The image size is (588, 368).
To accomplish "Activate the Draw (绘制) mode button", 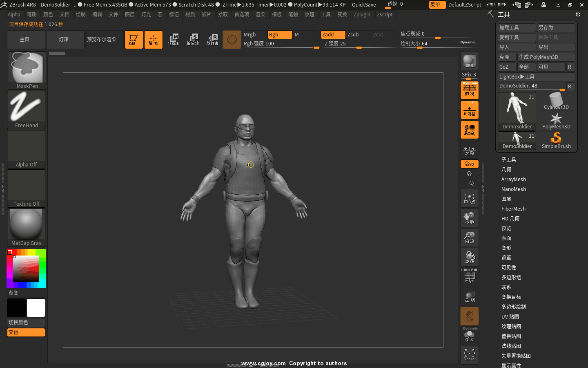I will pyautogui.click(x=153, y=40).
